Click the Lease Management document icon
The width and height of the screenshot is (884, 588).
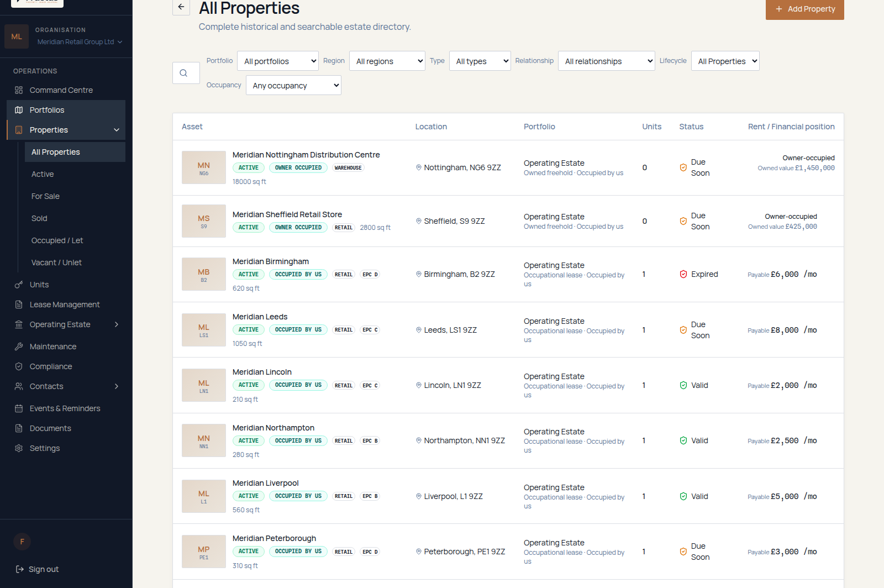pyautogui.click(x=19, y=305)
